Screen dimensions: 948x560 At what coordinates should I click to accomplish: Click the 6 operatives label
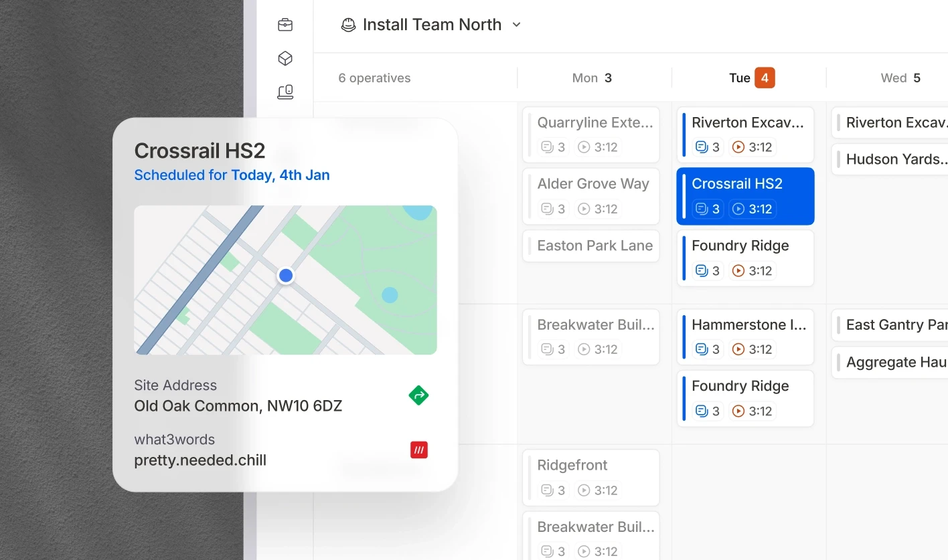[374, 78]
